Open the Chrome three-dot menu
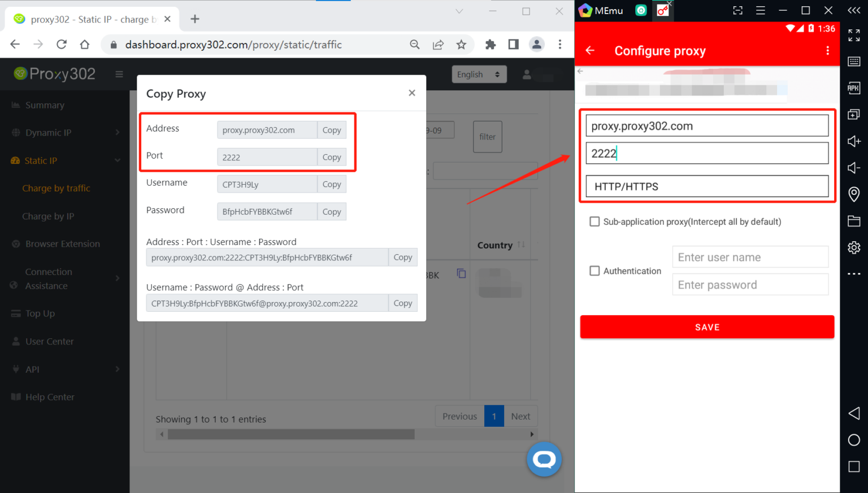The height and width of the screenshot is (493, 868). (x=560, y=45)
